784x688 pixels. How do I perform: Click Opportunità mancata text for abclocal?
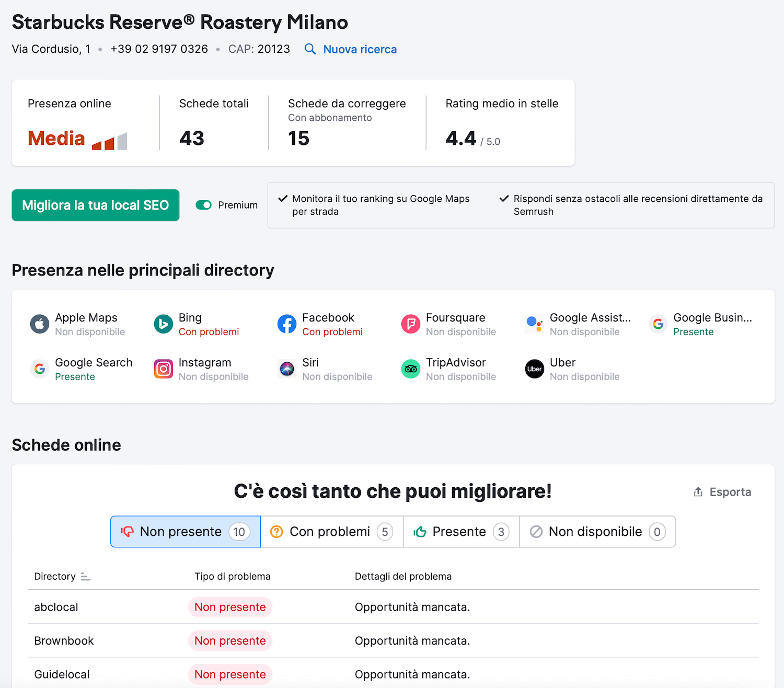click(412, 607)
